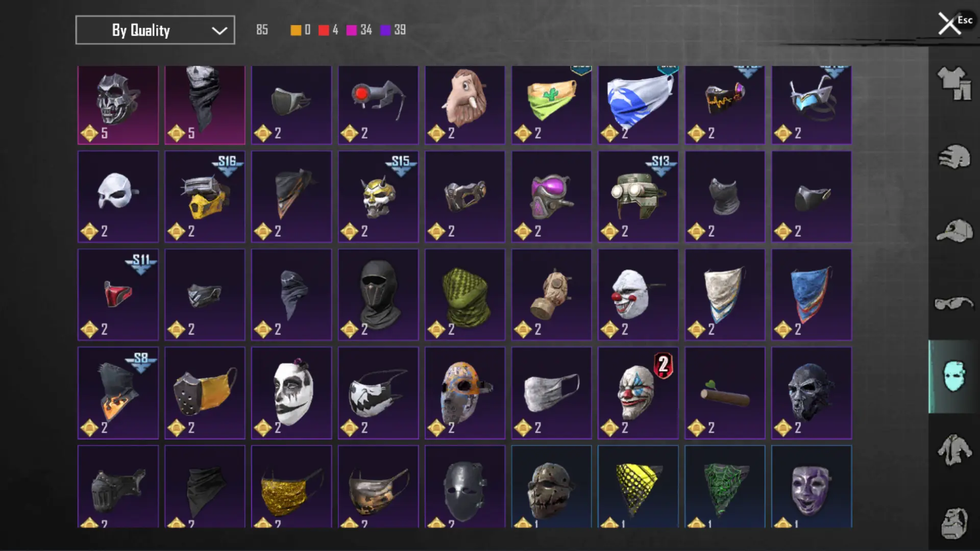Screen dimensions: 980x551
Task: Select the S8 flame bandana item
Action: pyautogui.click(x=118, y=393)
